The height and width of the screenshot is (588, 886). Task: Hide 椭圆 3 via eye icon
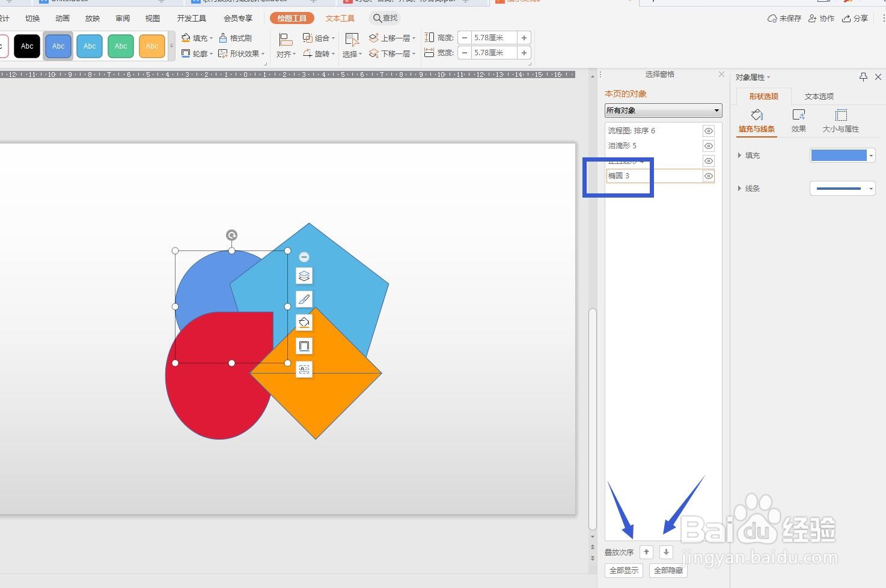709,176
